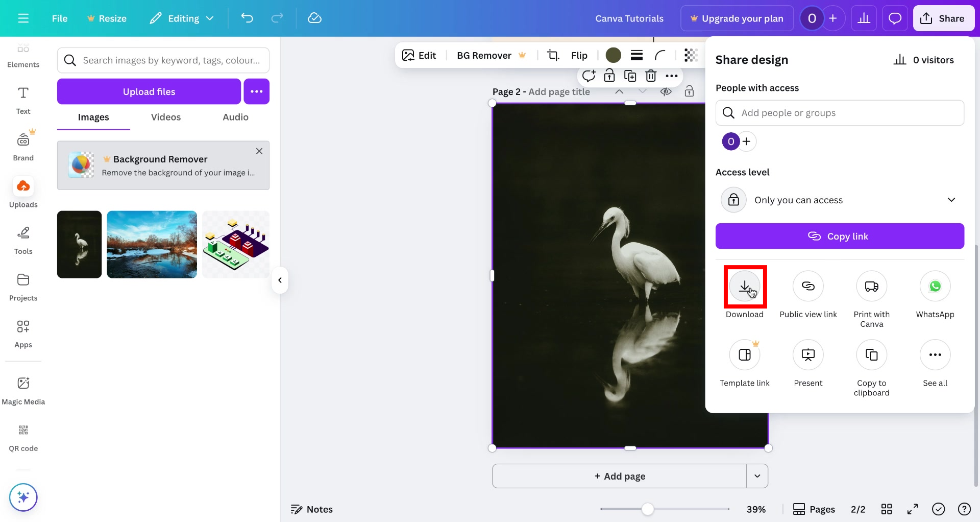Copy the design to clipboard
Viewport: 980px width, 522px height.
pos(871,354)
